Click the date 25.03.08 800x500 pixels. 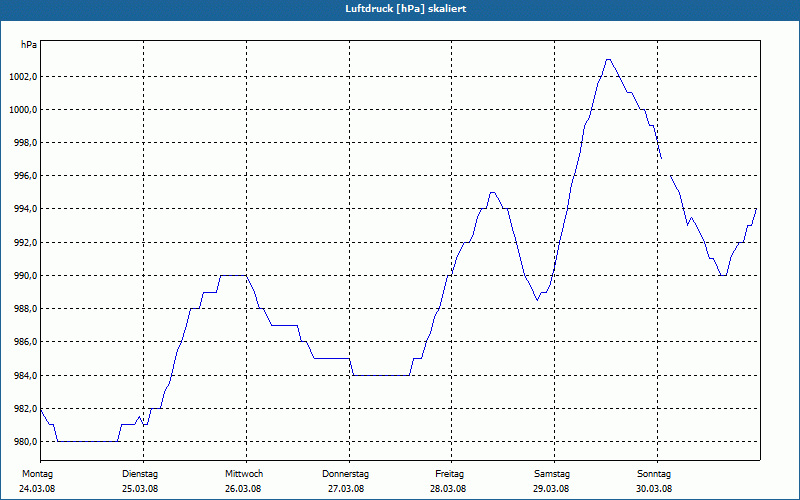pyautogui.click(x=140, y=489)
